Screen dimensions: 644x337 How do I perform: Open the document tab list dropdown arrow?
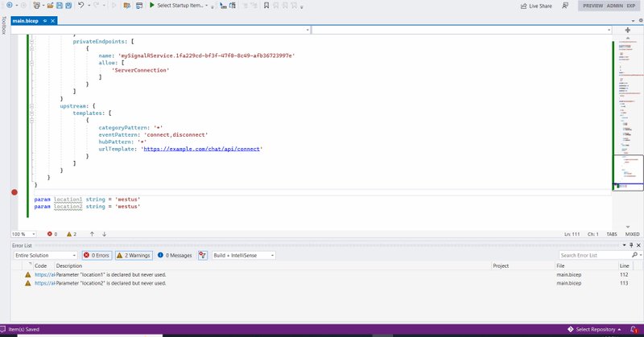633,21
